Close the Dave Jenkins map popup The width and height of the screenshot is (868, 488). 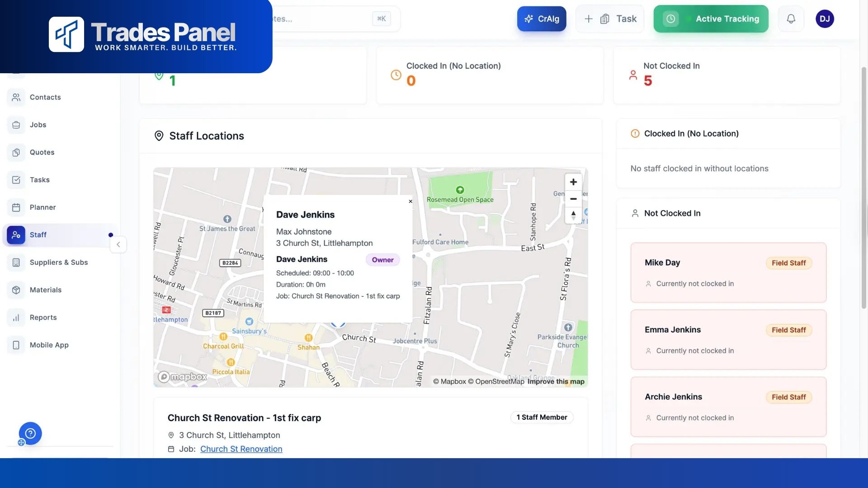tap(410, 202)
